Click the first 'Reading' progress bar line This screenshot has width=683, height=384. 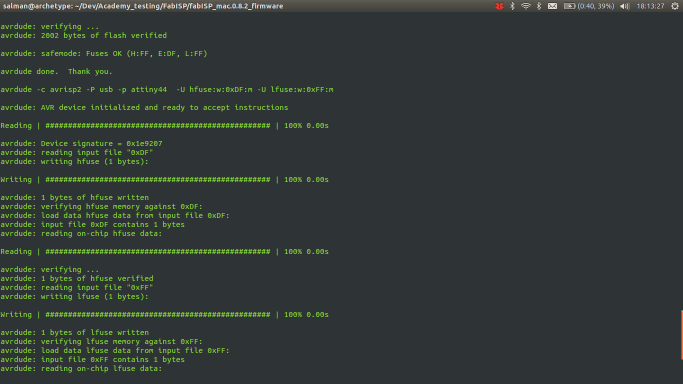pyautogui.click(x=165, y=125)
